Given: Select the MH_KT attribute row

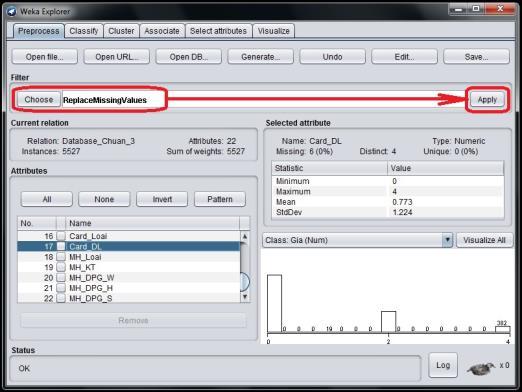Looking at the screenshot, I should click(129, 267).
